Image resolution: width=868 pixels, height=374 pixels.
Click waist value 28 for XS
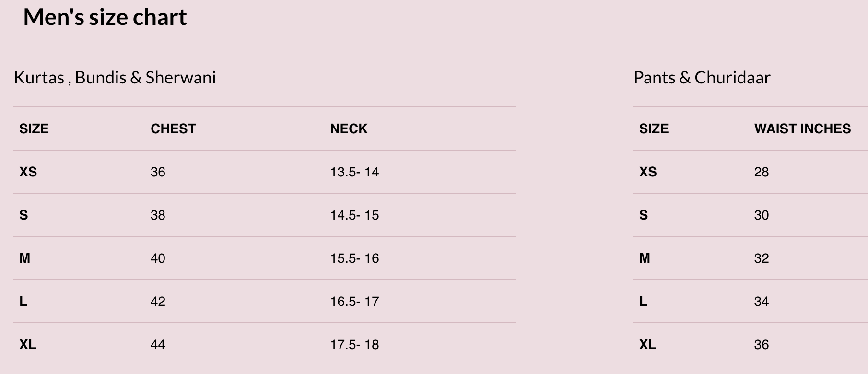pyautogui.click(x=761, y=172)
